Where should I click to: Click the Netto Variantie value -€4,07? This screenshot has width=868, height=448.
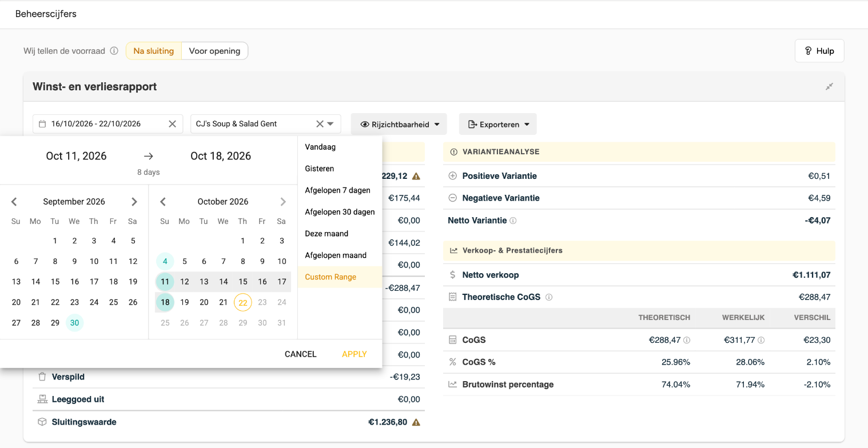(818, 221)
